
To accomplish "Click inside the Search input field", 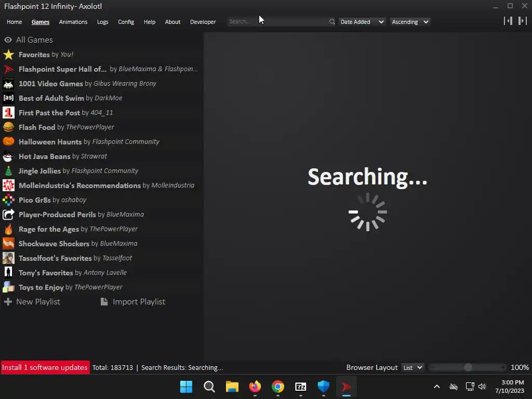I will [x=278, y=22].
